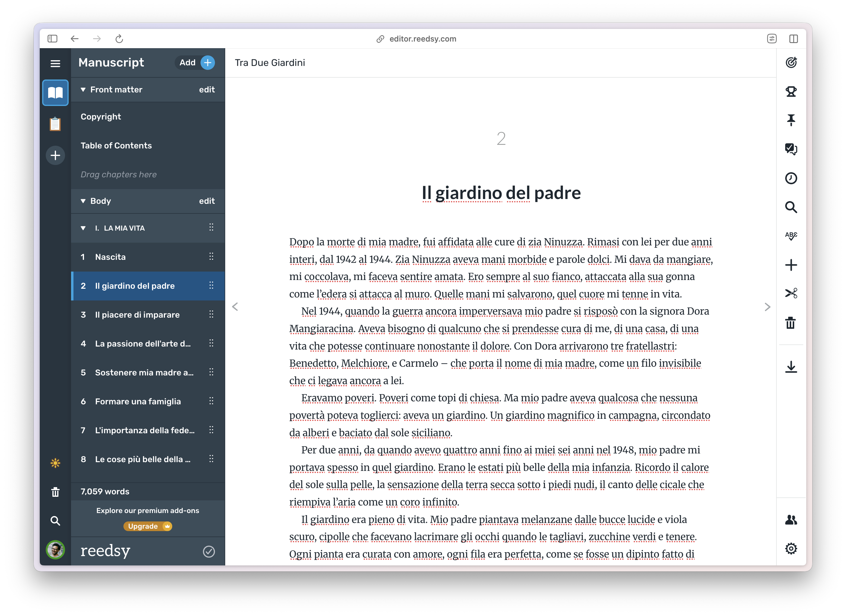Toggle the sync checkmark next to reedsy logo
The width and height of the screenshot is (846, 616).
(209, 552)
